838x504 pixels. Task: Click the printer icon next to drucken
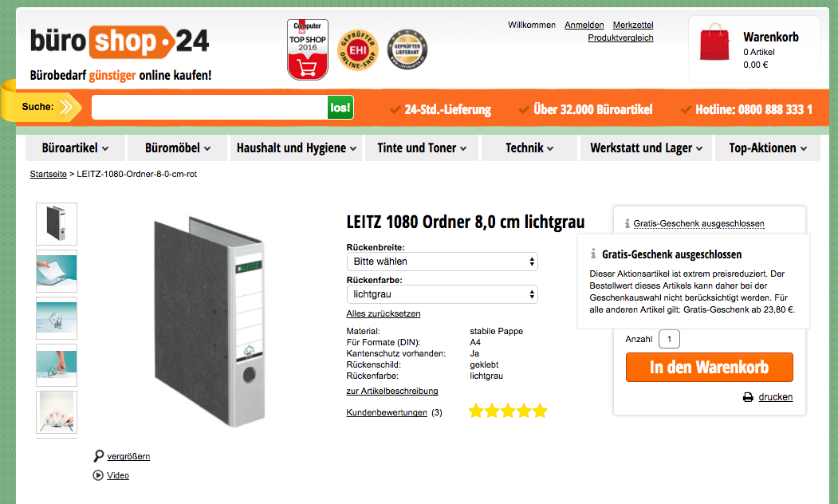748,397
